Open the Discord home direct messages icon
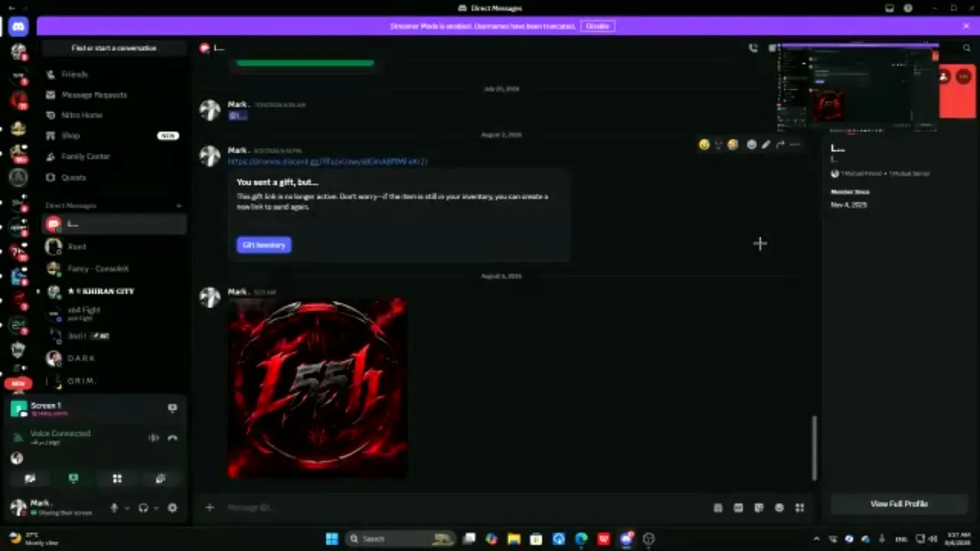 click(x=18, y=27)
